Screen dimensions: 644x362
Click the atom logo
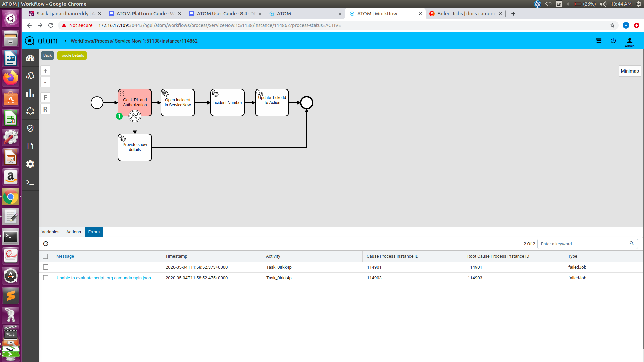[x=41, y=41]
